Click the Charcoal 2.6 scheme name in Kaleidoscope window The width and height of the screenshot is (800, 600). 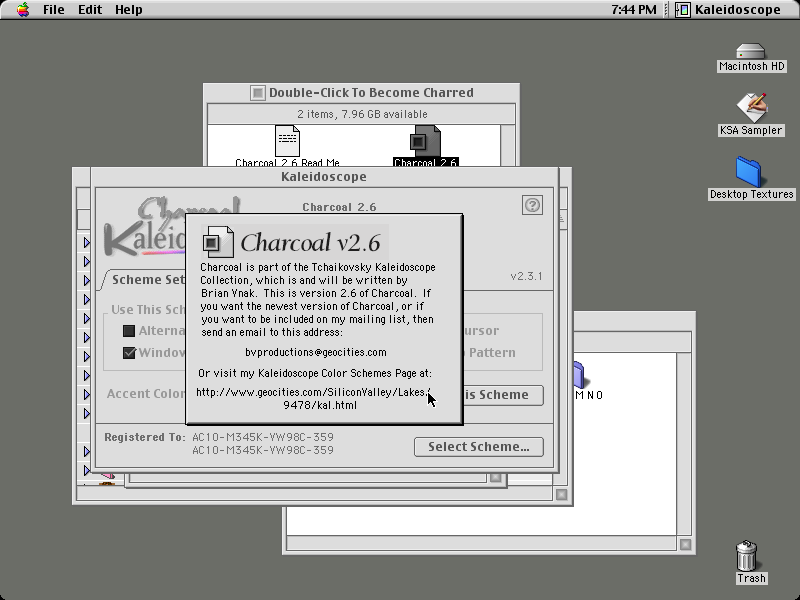point(339,207)
